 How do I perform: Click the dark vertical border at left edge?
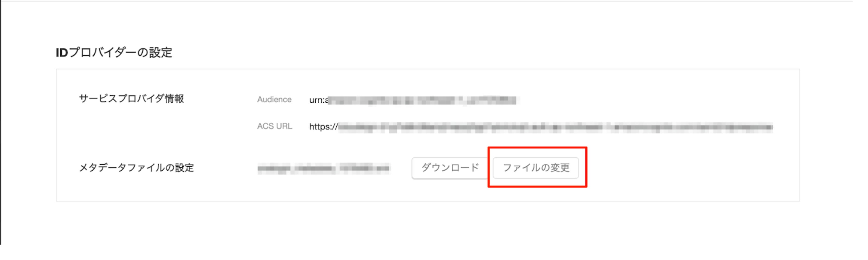(x=1, y=123)
